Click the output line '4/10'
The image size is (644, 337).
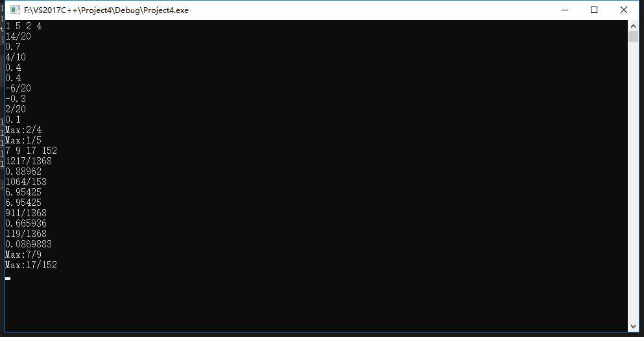[x=16, y=57]
